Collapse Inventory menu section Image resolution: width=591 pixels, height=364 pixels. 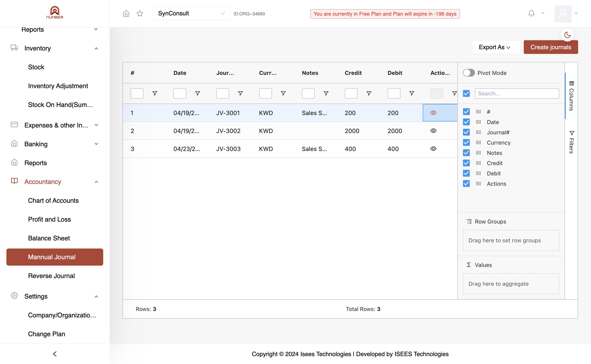(x=55, y=48)
